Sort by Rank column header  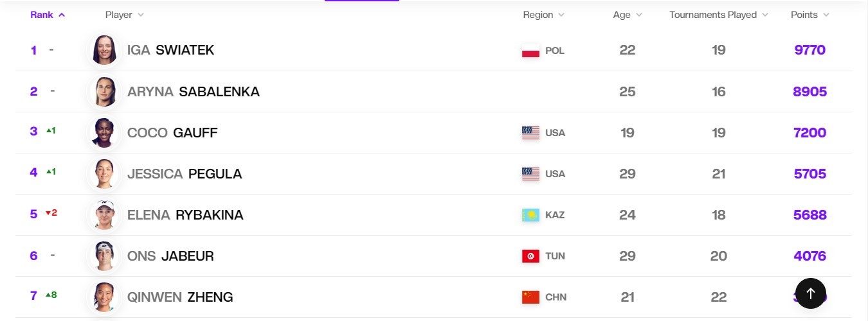click(48, 15)
